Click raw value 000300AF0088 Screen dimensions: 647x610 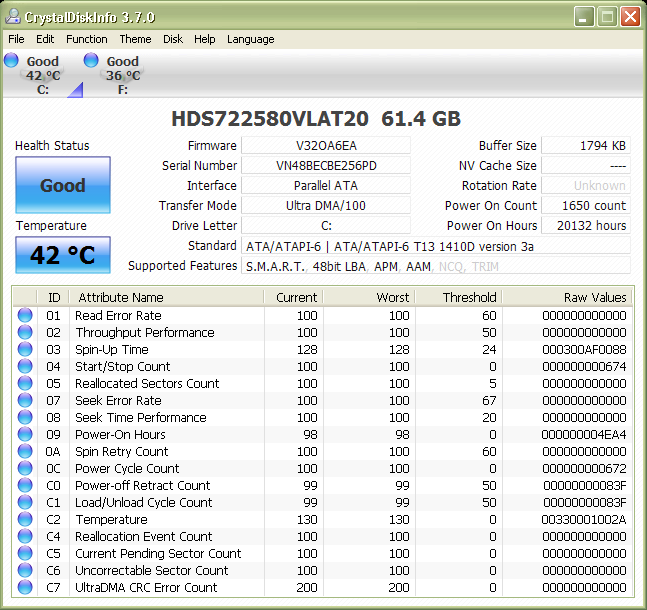tap(584, 350)
